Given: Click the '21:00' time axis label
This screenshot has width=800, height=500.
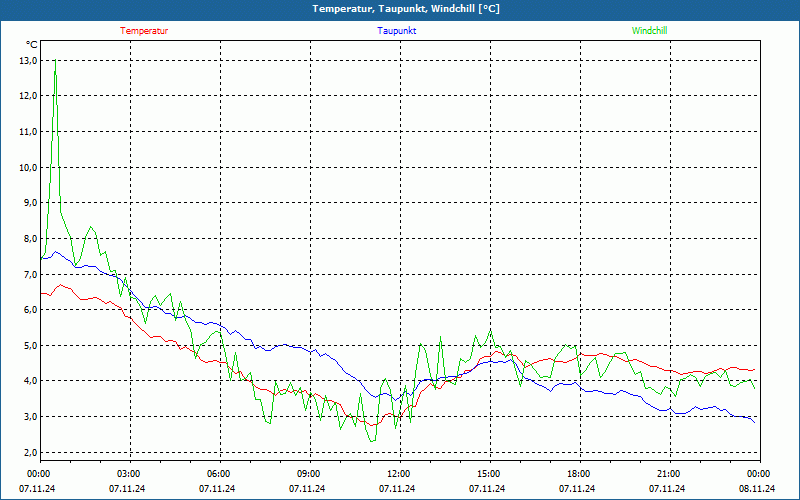Looking at the screenshot, I should click(669, 474).
